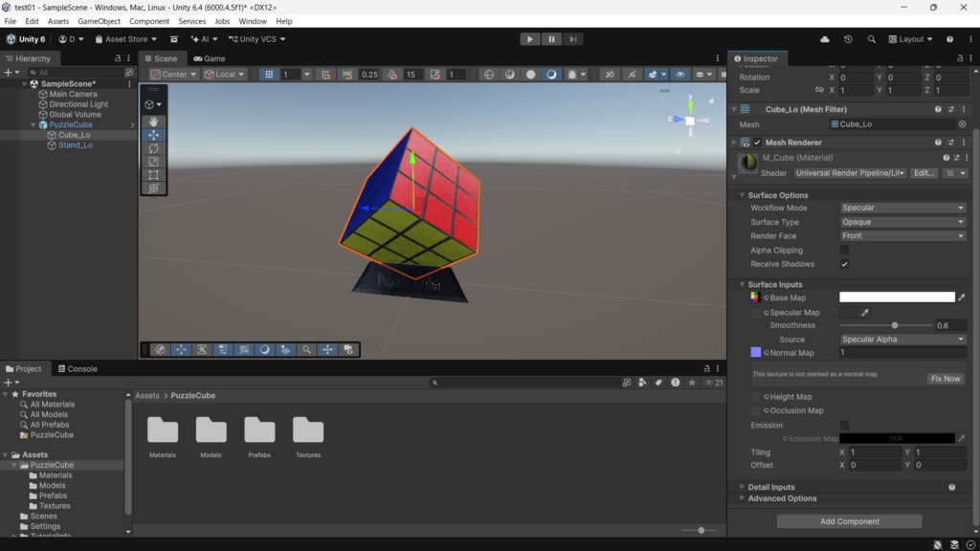This screenshot has height=551, width=980.
Task: Select the combined Transform tool
Action: [153, 188]
